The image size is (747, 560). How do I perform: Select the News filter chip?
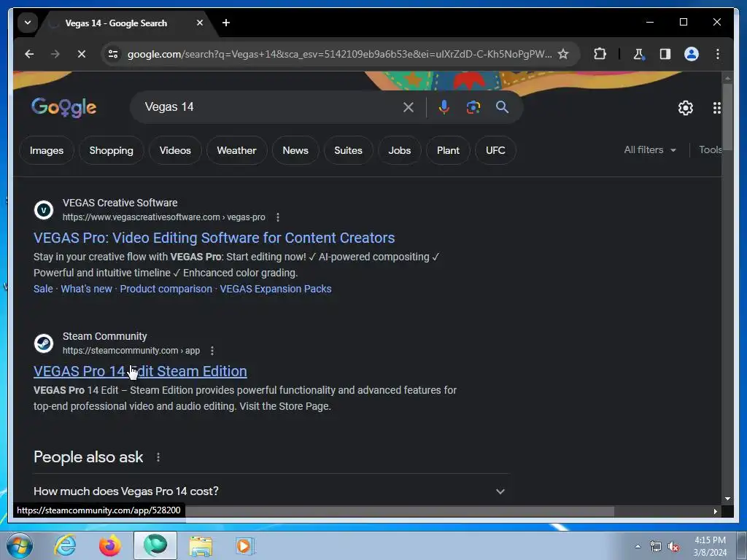pyautogui.click(x=295, y=150)
